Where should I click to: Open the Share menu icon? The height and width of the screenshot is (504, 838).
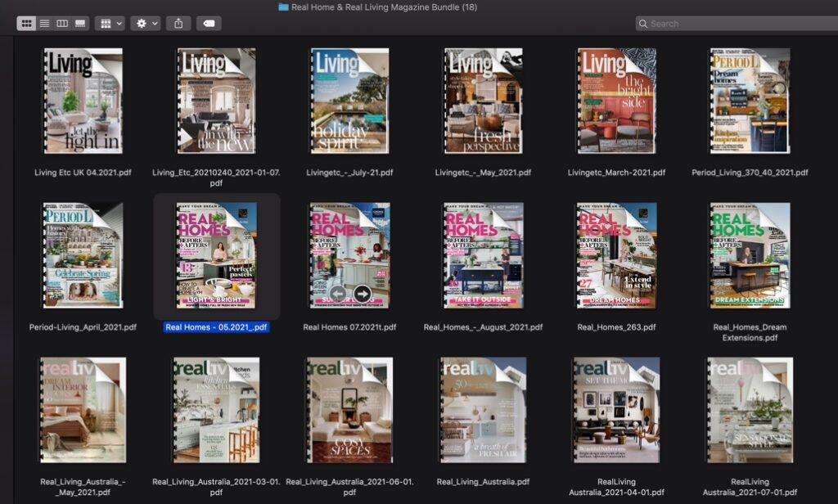(x=178, y=23)
